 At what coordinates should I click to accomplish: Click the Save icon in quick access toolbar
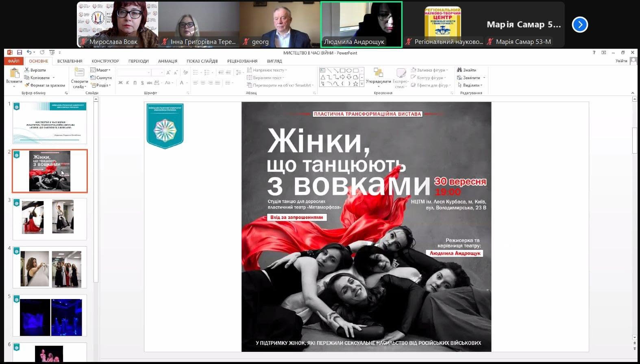pos(19,52)
